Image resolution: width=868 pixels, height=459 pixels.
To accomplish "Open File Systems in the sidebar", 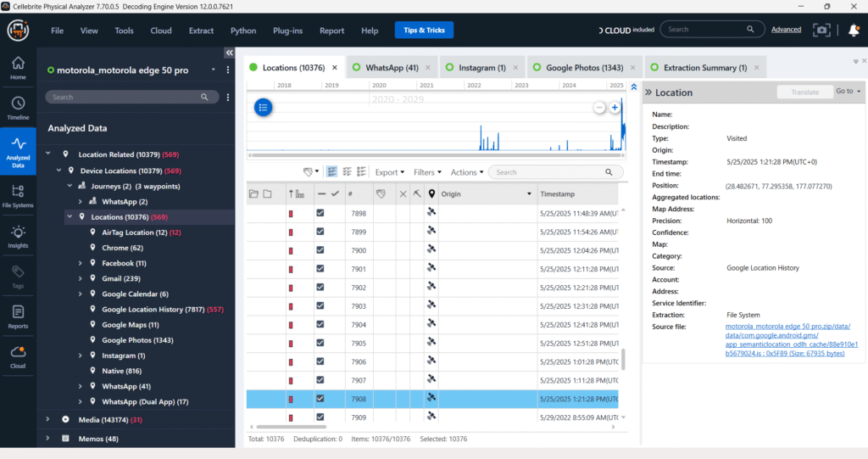I will (19, 196).
